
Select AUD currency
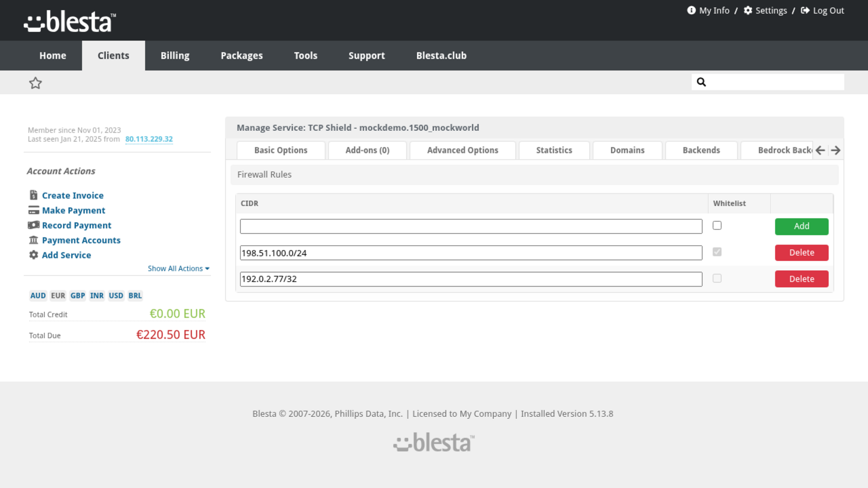pos(38,296)
